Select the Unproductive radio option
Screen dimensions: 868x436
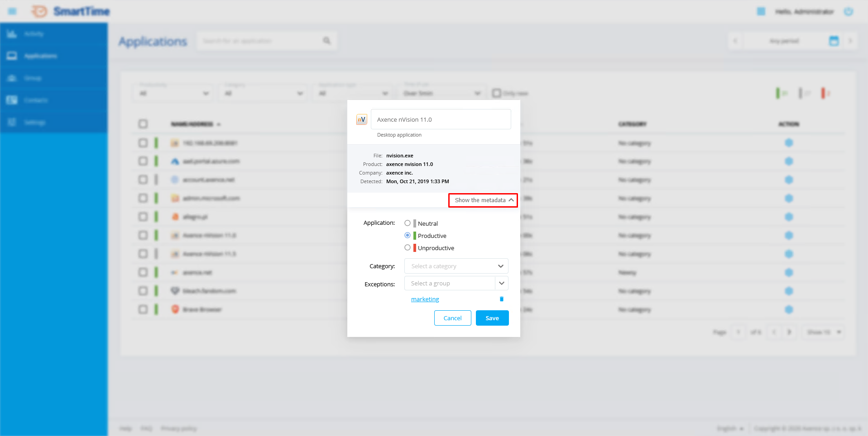coord(408,247)
